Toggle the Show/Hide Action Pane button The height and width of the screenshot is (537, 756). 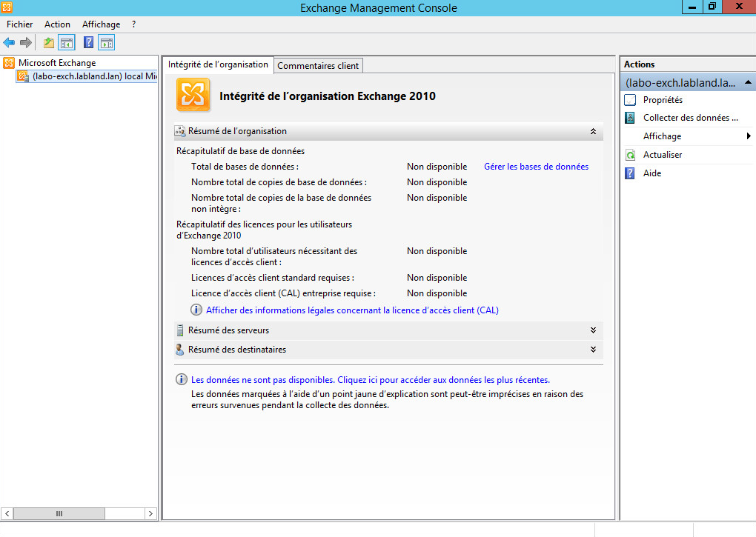click(107, 42)
